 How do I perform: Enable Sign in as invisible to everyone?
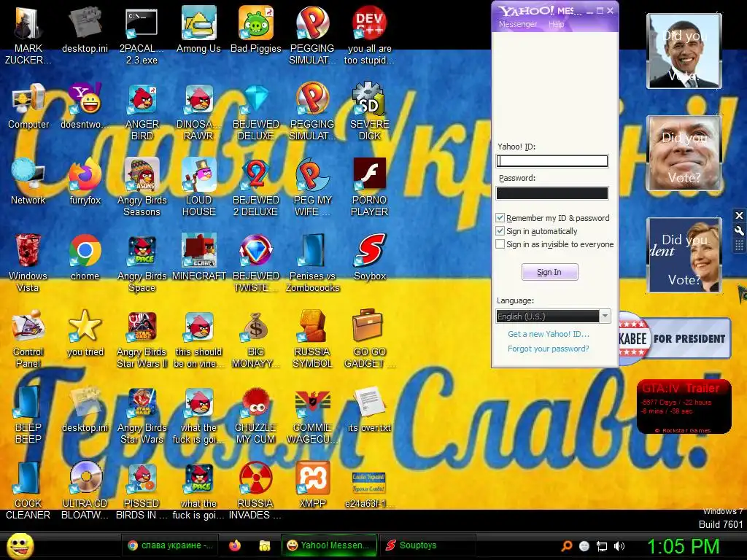(x=500, y=244)
